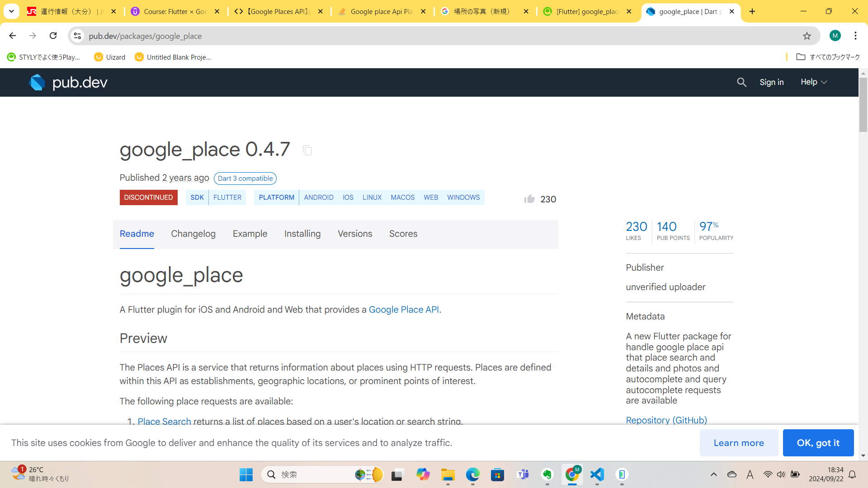The height and width of the screenshot is (488, 868).
Task: Expand the browser profile menu
Action: point(835,36)
